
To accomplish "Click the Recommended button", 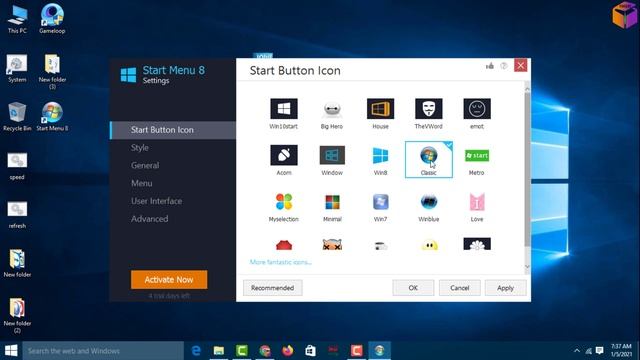I will click(x=272, y=288).
